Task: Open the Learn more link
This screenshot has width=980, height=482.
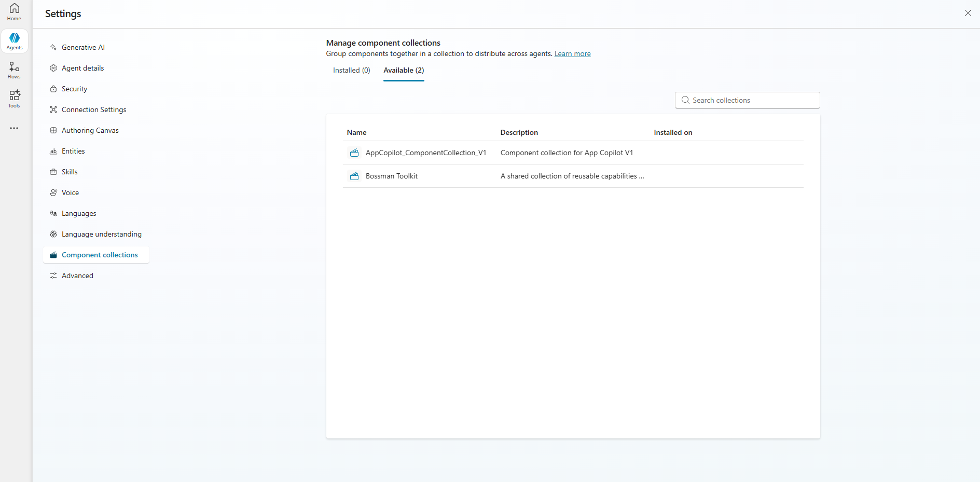Action: [x=572, y=54]
